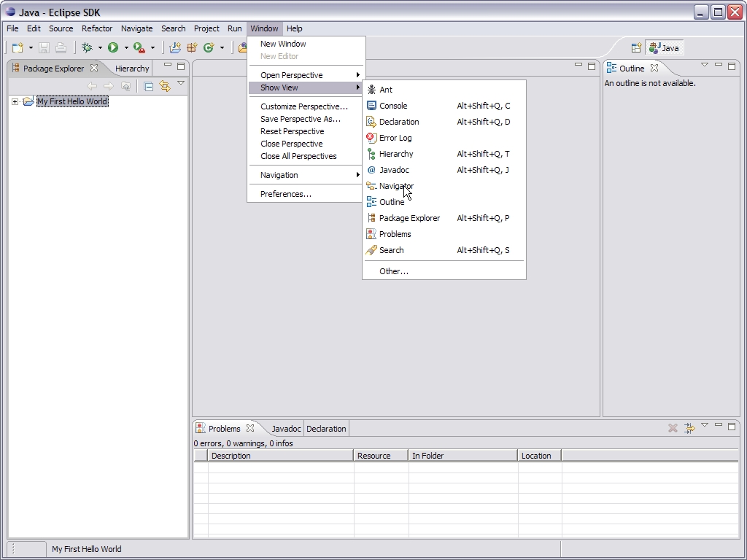Open the Refactor menu
Viewport: 747px width, 560px height.
(x=97, y=28)
